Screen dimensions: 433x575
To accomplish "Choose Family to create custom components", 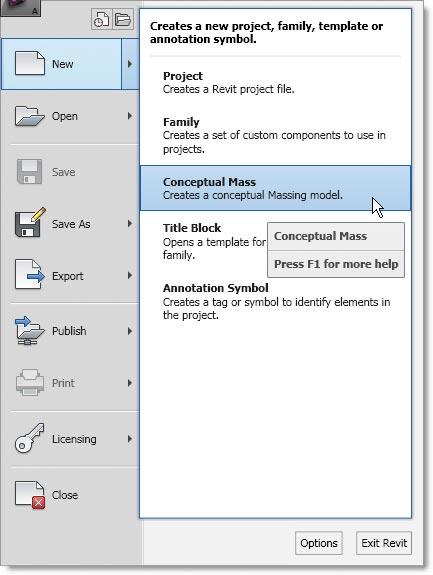I will click(275, 135).
